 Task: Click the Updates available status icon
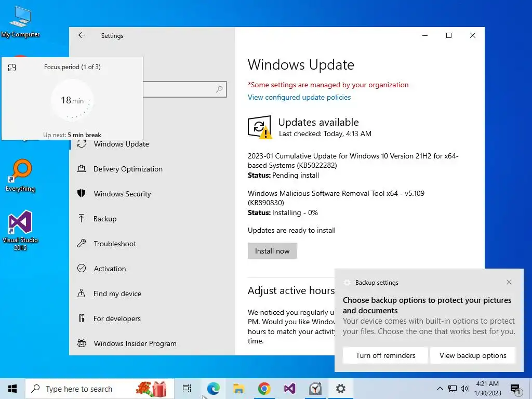pos(260,128)
